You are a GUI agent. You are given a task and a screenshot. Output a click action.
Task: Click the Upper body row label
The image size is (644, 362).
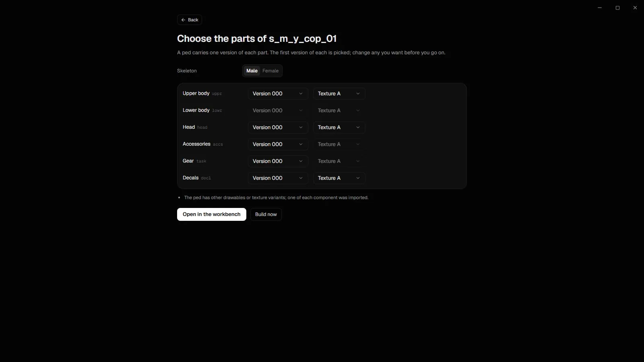pos(196,93)
